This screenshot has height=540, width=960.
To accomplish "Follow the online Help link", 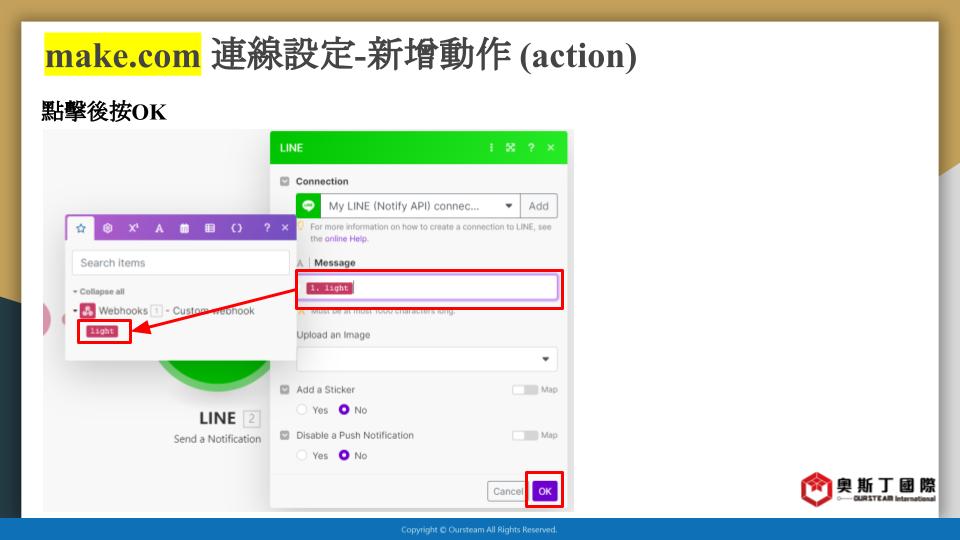I will pyautogui.click(x=346, y=239).
